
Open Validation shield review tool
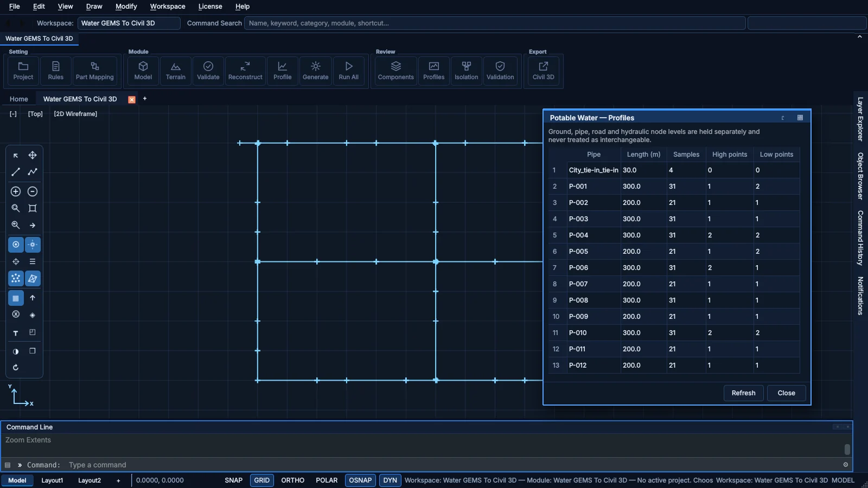point(500,71)
